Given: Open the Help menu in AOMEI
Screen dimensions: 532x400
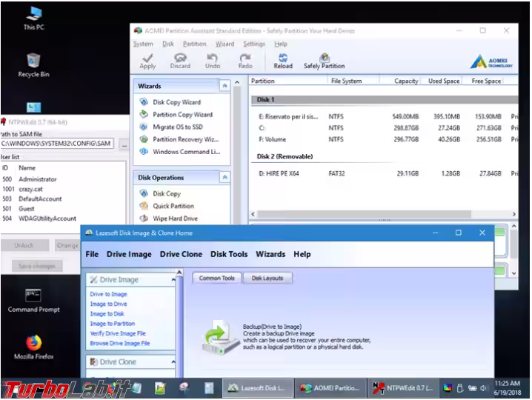Looking at the screenshot, I should point(281,44).
